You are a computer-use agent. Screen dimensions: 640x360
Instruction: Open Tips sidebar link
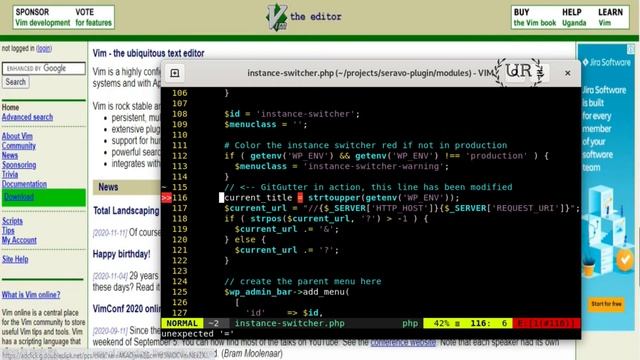point(8,231)
